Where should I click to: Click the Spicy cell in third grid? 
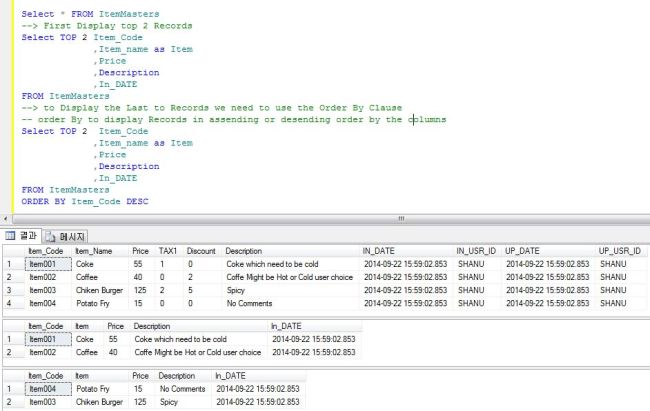[184, 402]
